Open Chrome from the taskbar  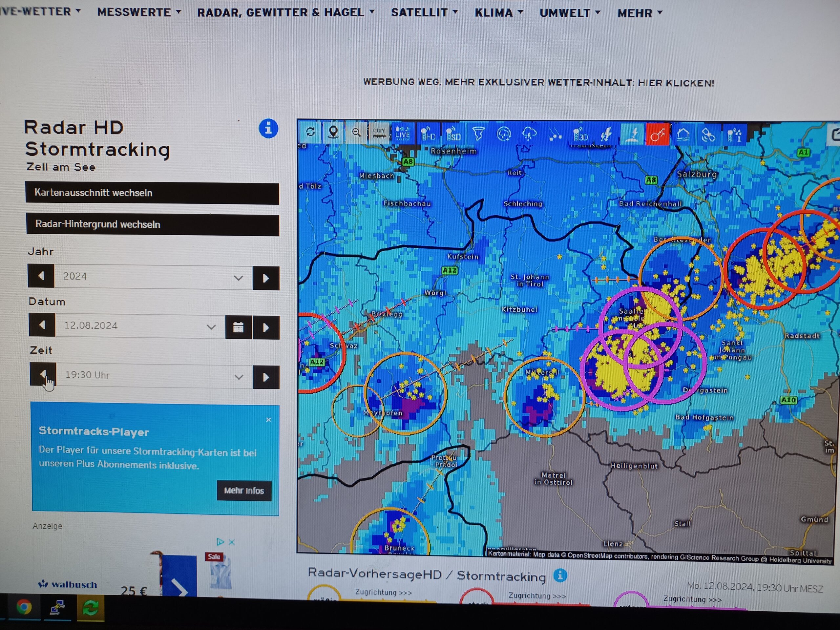click(24, 607)
